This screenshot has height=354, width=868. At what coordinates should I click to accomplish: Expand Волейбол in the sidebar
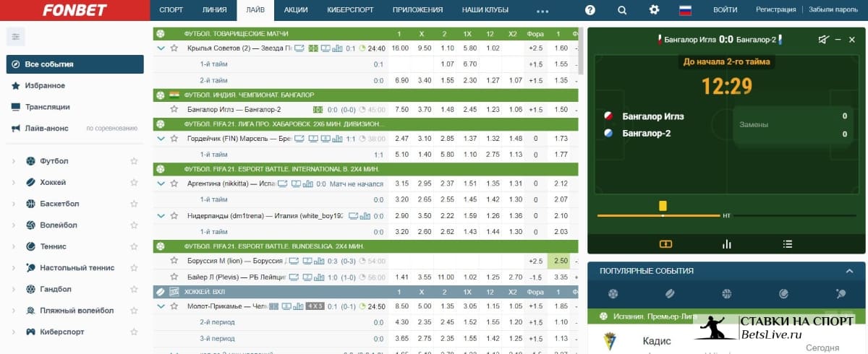click(x=14, y=225)
